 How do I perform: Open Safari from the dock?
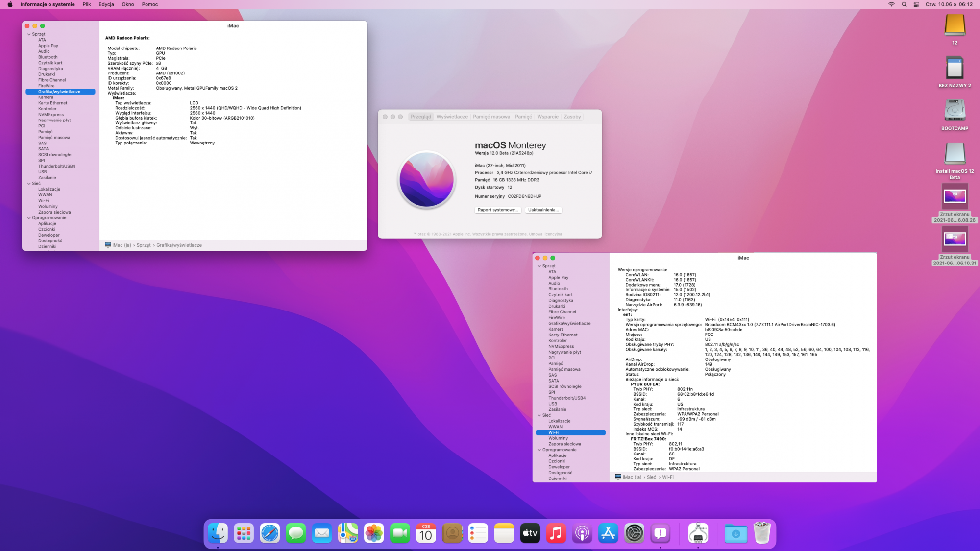(270, 533)
